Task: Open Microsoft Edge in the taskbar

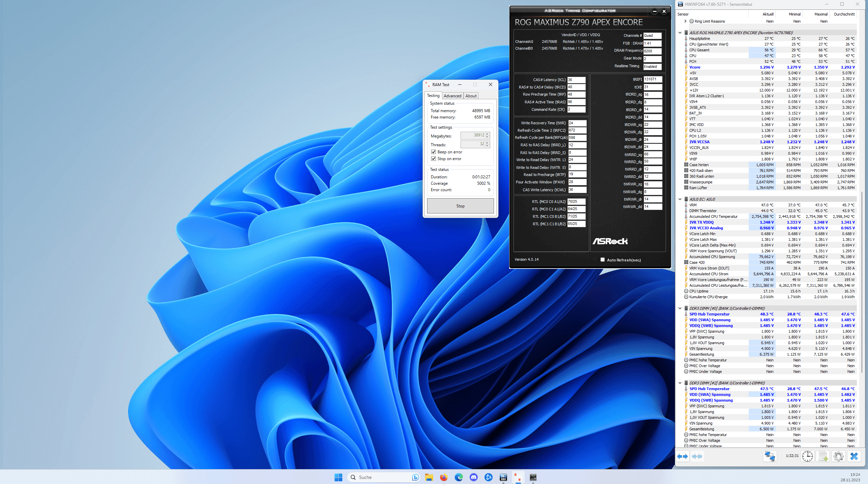Action: 458,477
